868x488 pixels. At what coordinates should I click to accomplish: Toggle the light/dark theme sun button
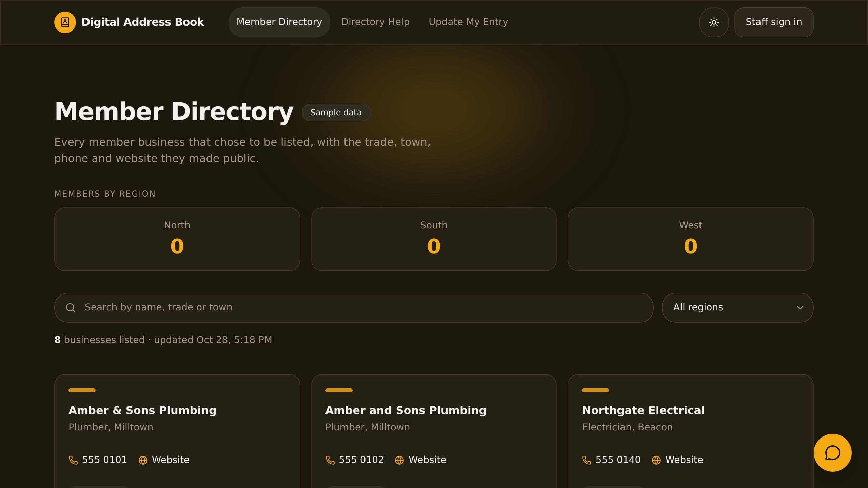pyautogui.click(x=714, y=22)
